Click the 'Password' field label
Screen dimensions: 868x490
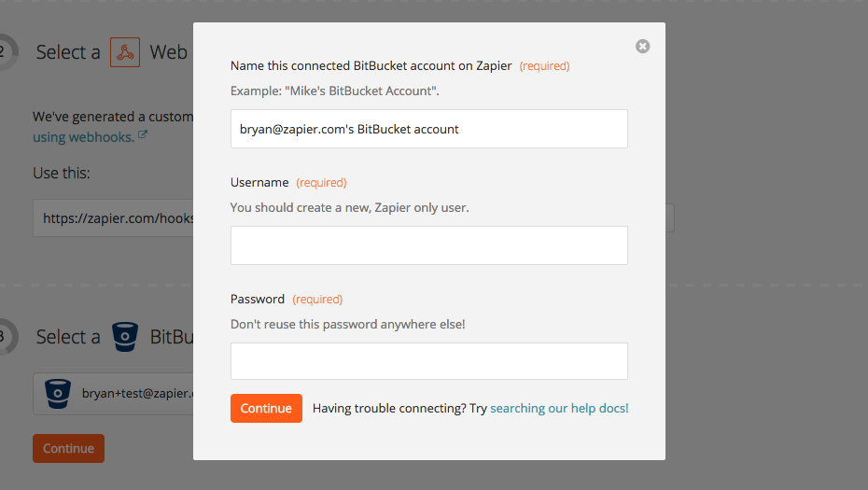coord(258,299)
